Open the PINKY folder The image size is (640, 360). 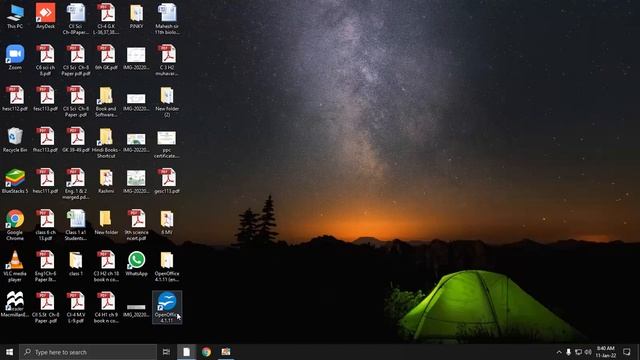tap(136, 16)
